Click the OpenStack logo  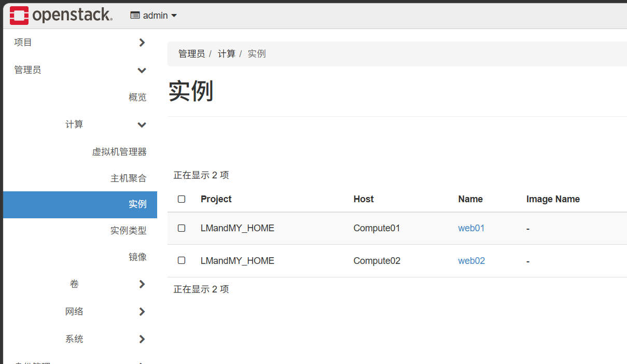pos(61,16)
